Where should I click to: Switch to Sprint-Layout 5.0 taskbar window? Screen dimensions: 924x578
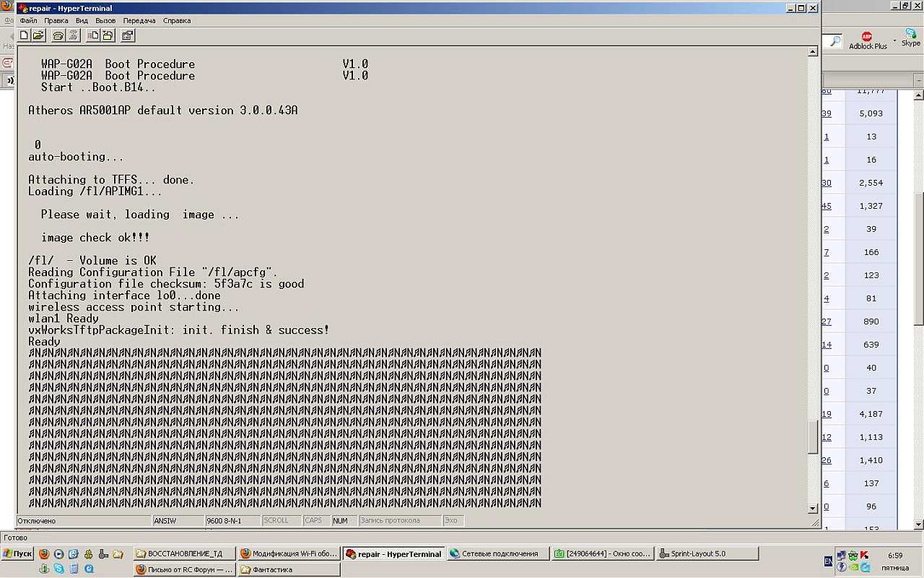pyautogui.click(x=707, y=553)
